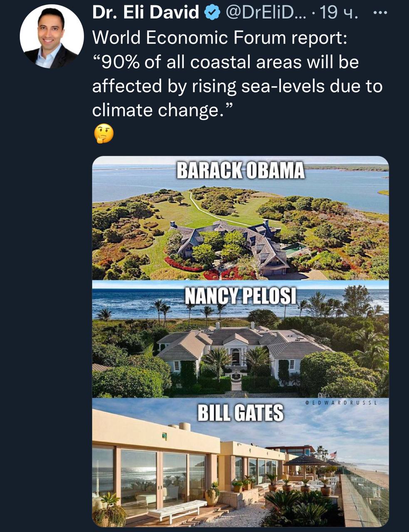Click the front entrance of Pelosi mansion
The height and width of the screenshot is (532, 409).
[x=236, y=357]
